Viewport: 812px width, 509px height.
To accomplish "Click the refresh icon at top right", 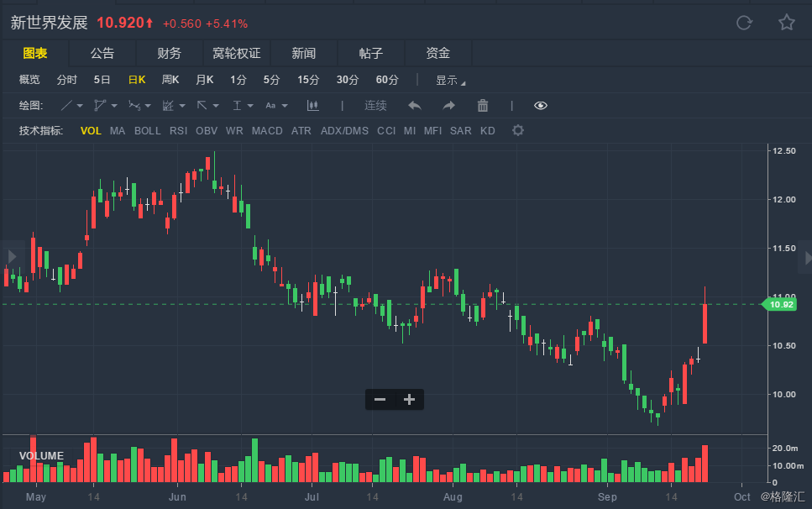I will pos(744,23).
